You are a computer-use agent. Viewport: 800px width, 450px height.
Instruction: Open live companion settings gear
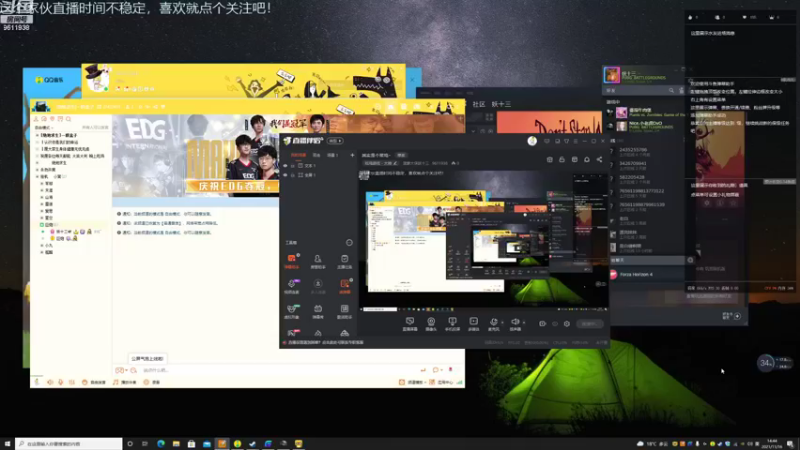click(x=567, y=323)
